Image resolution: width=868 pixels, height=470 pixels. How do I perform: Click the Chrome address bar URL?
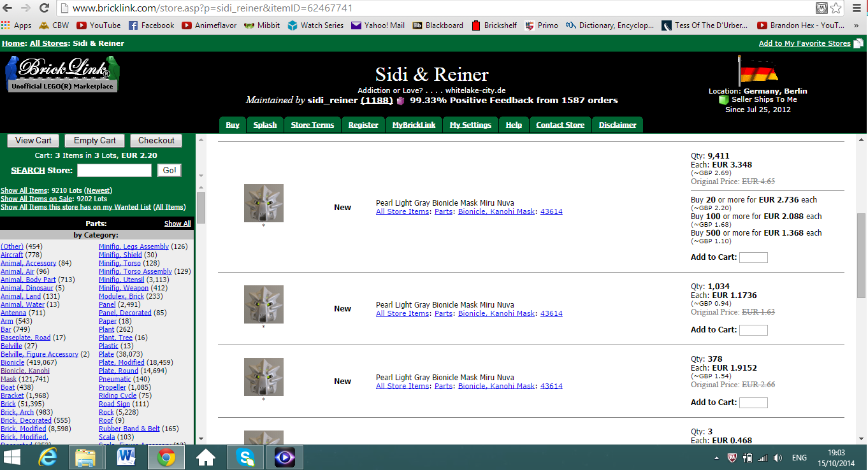212,8
